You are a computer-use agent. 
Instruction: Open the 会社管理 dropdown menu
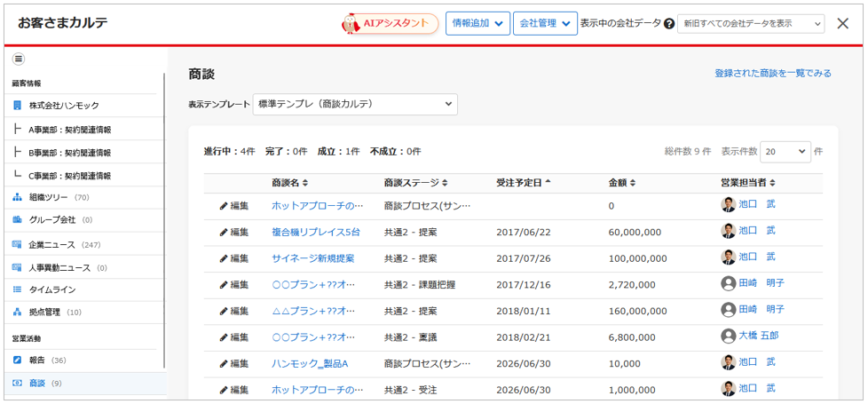545,24
